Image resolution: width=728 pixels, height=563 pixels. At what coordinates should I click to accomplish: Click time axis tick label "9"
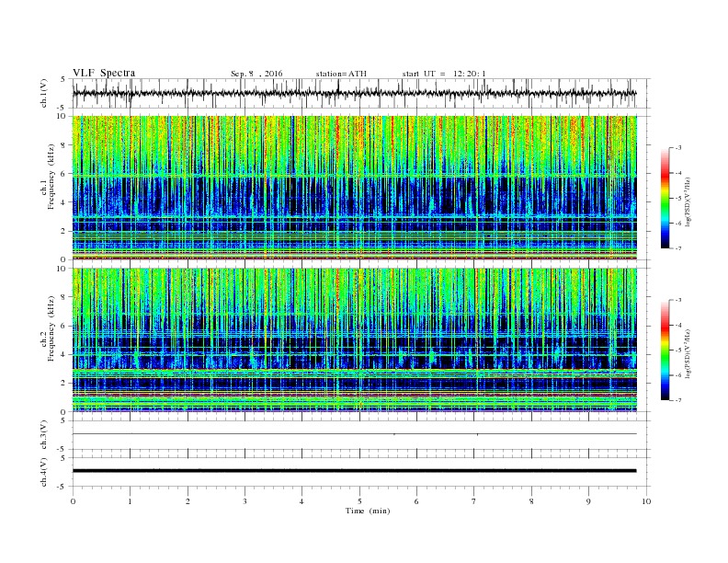(x=588, y=501)
